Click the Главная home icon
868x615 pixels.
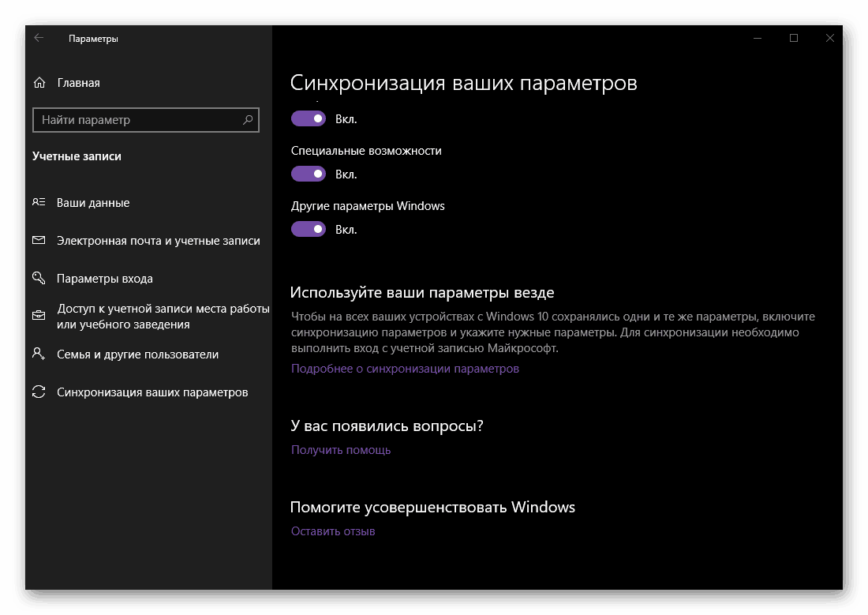click(x=39, y=83)
